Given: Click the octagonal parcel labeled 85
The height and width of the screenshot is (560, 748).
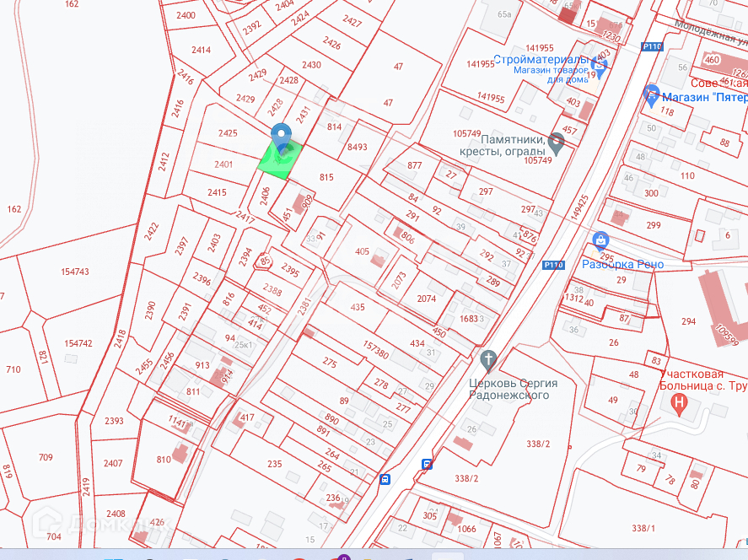Looking at the screenshot, I should 264,261.
